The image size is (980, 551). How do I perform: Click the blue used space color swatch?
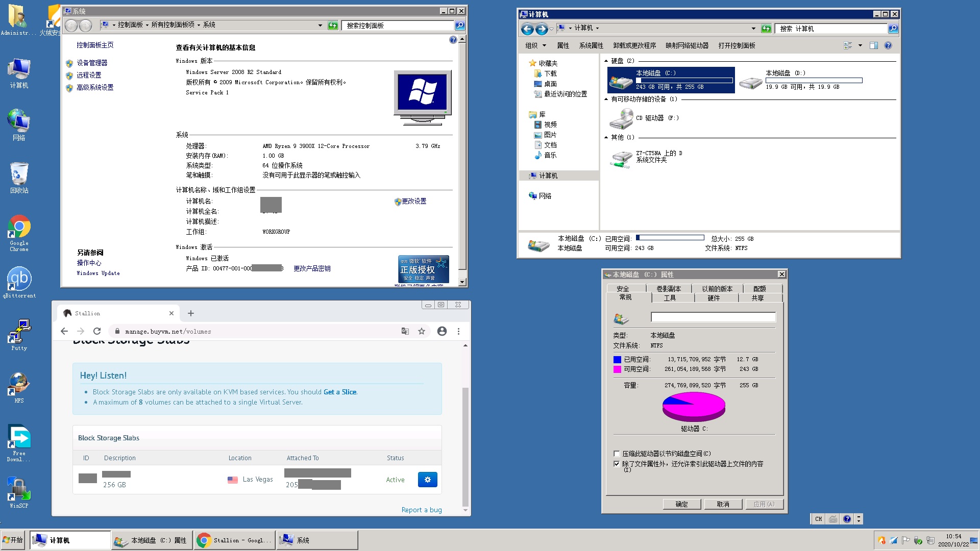coord(617,359)
